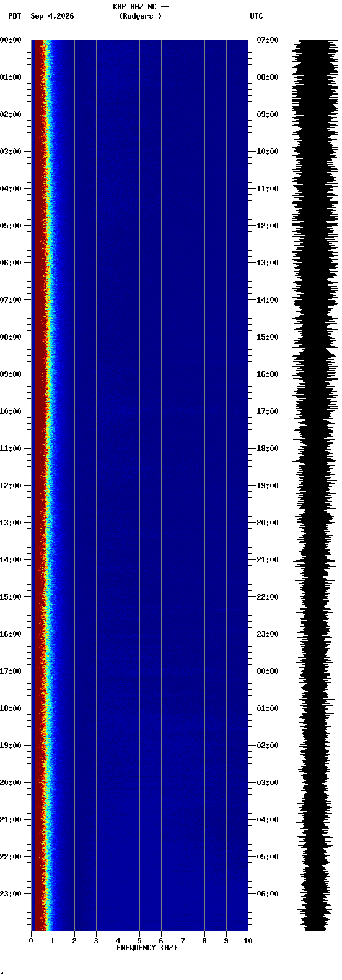This screenshot has width=342, height=980.
Task: Click the "PDT" timezone label
Action: pyautogui.click(x=14, y=16)
